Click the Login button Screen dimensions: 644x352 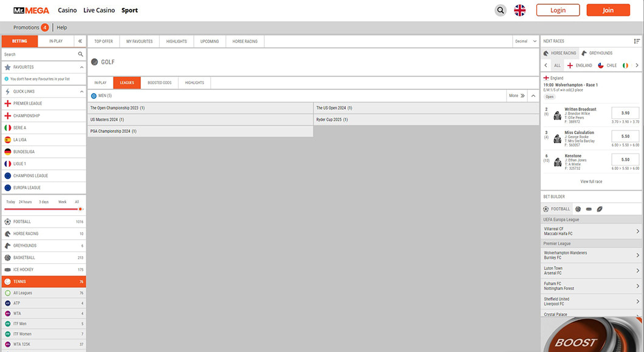pos(558,10)
